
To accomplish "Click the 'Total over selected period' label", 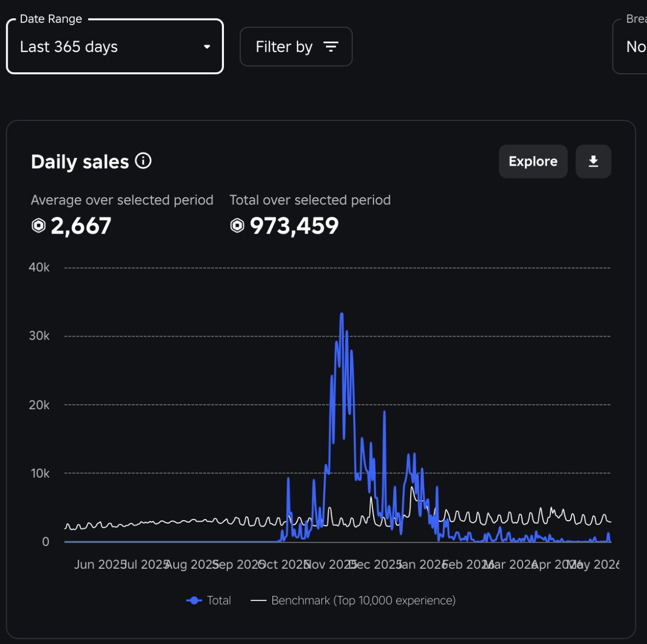I will 310,200.
